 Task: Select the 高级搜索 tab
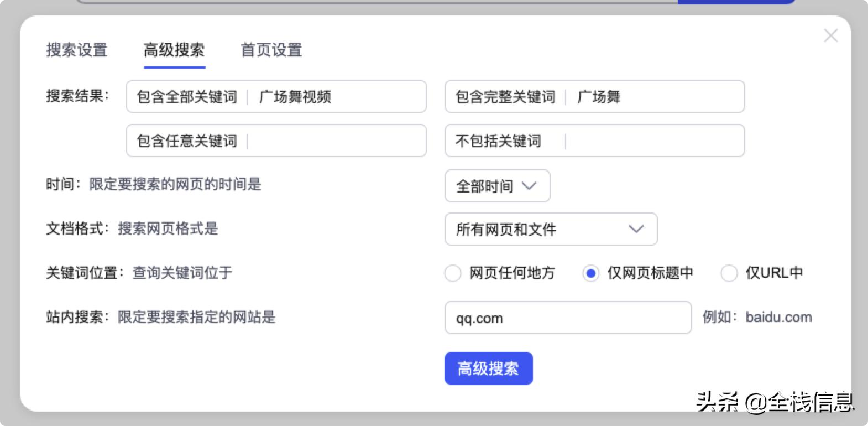[x=174, y=51]
